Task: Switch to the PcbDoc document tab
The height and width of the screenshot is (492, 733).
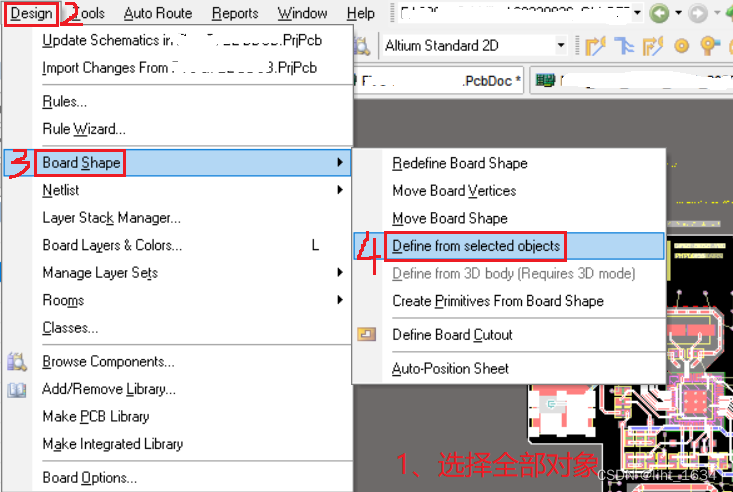Action: point(439,81)
